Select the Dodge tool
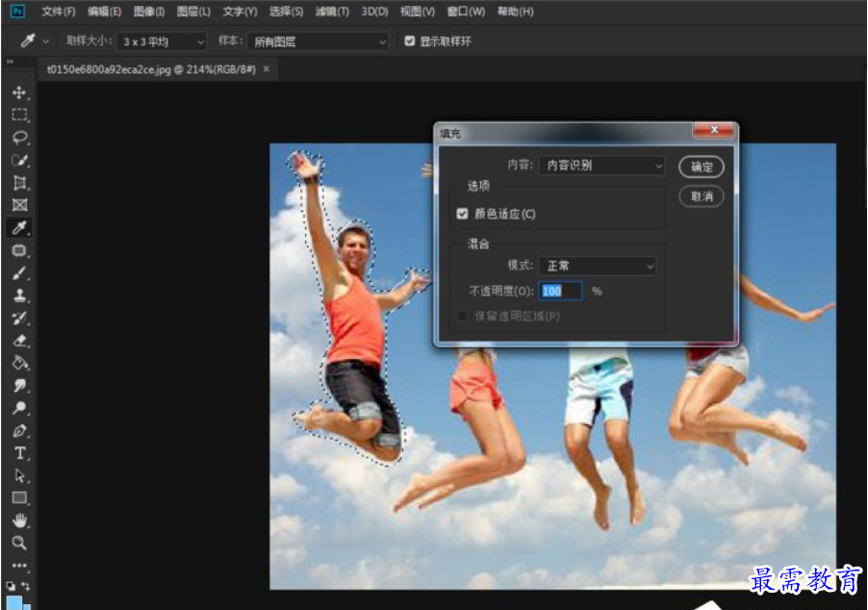This screenshot has width=868, height=610. tap(20, 408)
